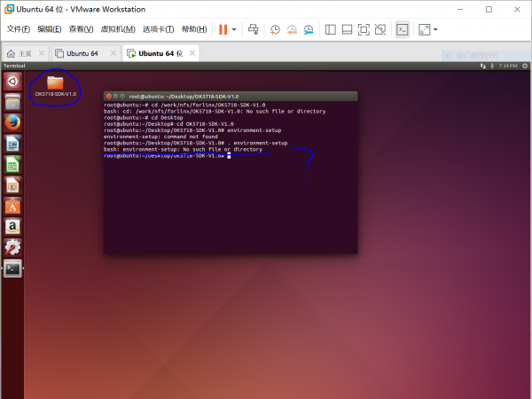Screen dimensions: 532x399
Task: Open the Ubuntu system power gear menu
Action: click(x=523, y=66)
